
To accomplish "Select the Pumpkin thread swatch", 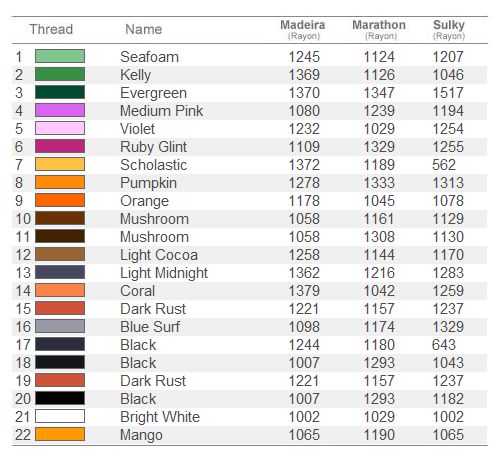I will tap(60, 182).
